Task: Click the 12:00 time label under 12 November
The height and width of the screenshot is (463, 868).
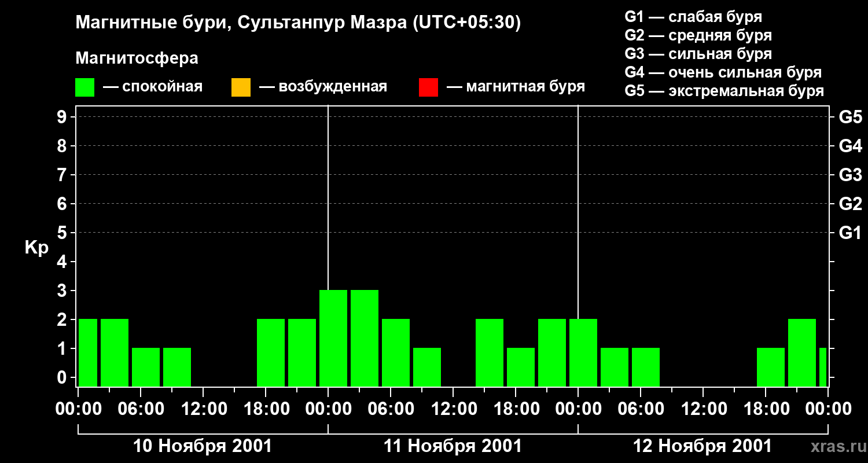Action: 703,409
